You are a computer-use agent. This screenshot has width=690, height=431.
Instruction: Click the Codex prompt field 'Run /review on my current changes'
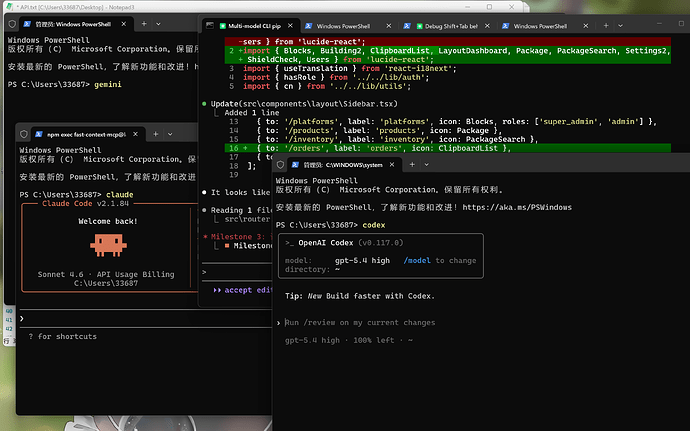360,323
